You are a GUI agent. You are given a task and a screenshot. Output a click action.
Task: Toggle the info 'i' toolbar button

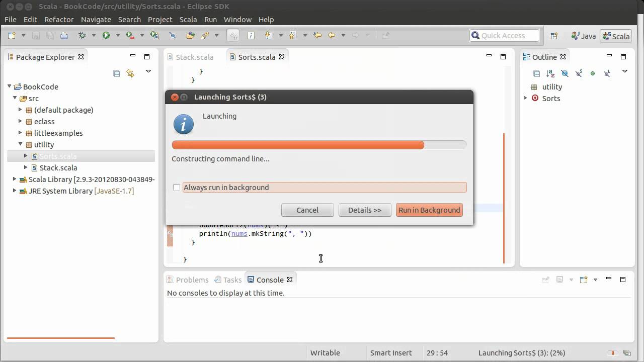click(x=251, y=35)
